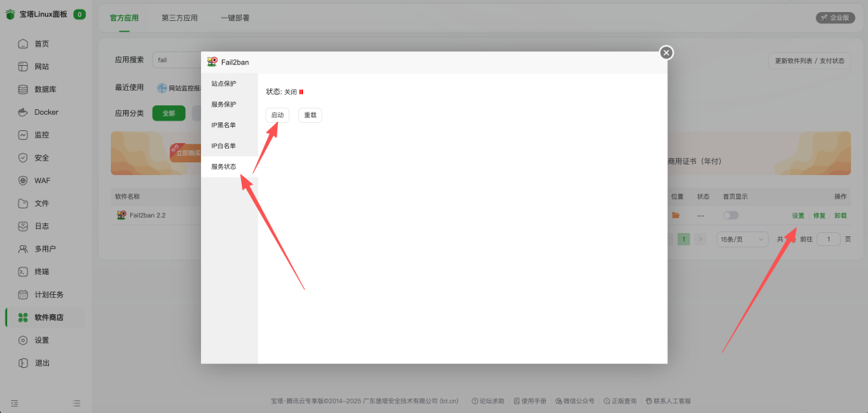
Task: Open the WAF globe icon
Action: [23, 181]
